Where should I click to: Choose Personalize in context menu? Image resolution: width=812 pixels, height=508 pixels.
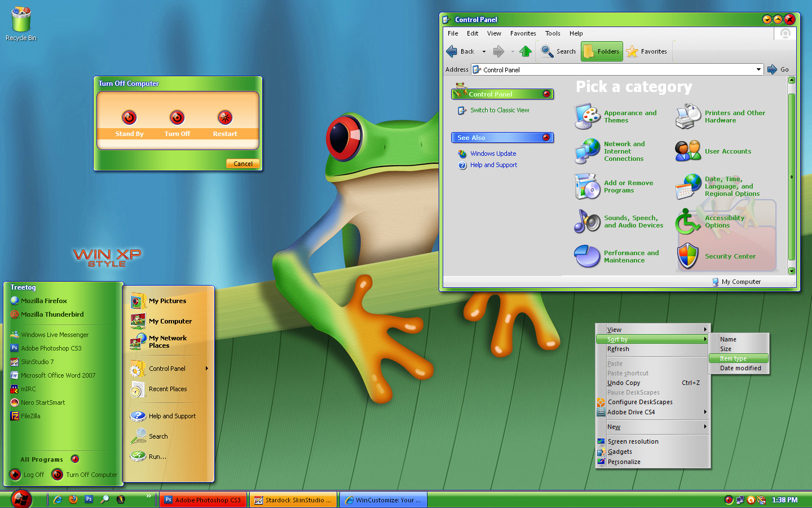652,462
